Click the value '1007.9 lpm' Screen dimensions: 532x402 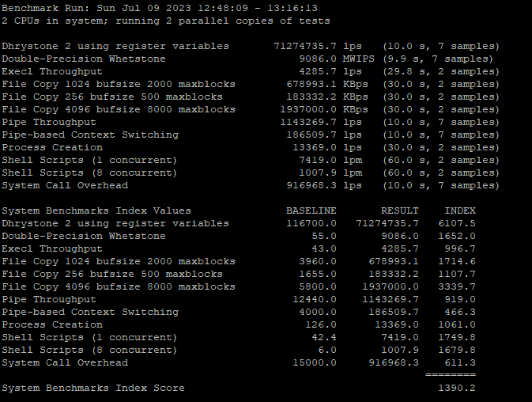(330, 173)
